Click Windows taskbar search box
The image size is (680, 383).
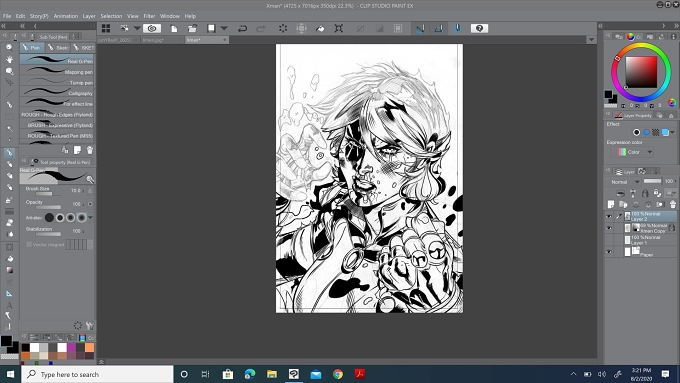pyautogui.click(x=97, y=374)
